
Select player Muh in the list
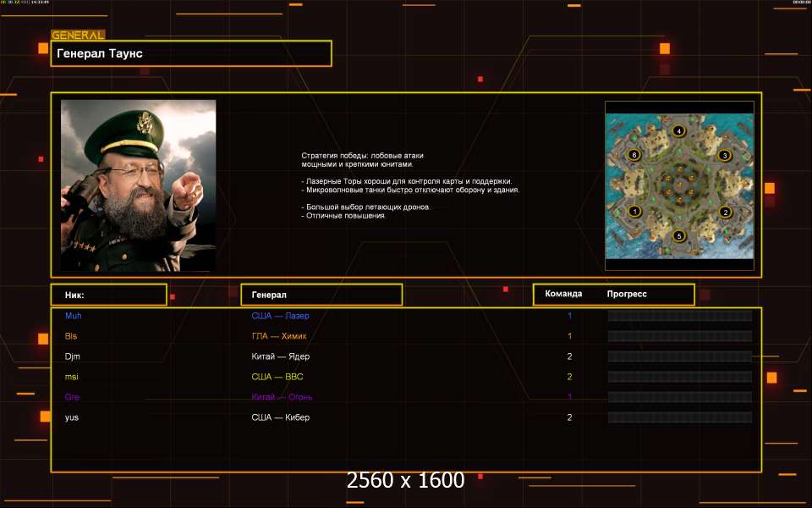tap(74, 316)
